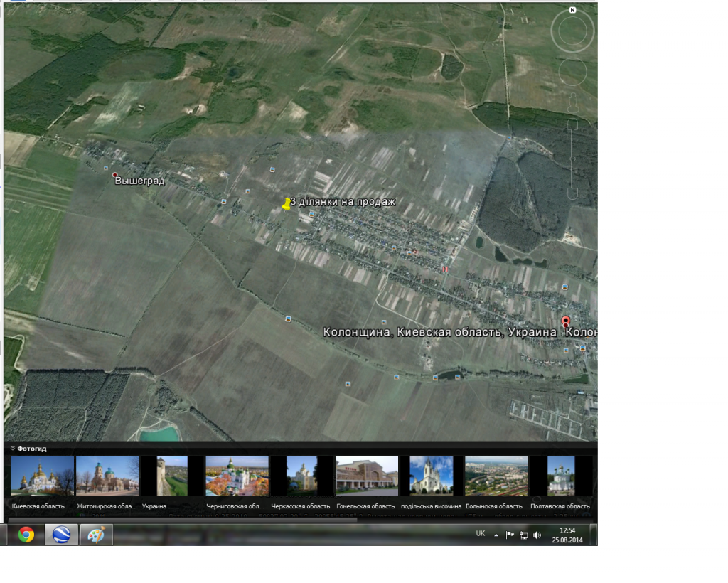Click the Фотогид horizontal scrollbar
Screen dimensions: 728x583
(x=182, y=520)
